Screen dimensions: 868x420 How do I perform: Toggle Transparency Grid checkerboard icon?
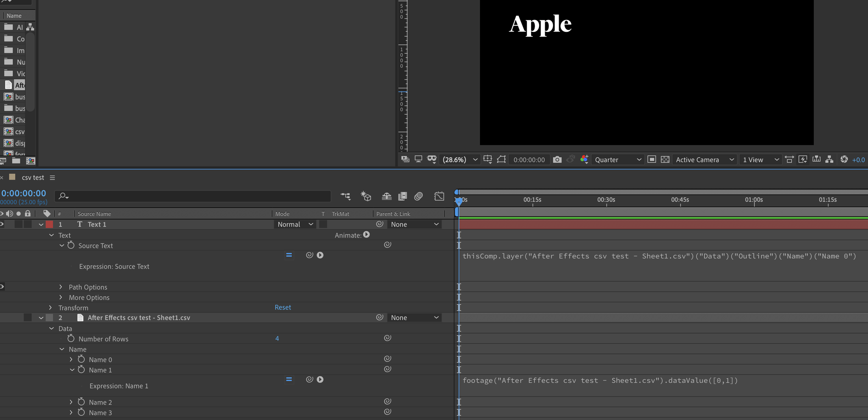click(x=665, y=159)
